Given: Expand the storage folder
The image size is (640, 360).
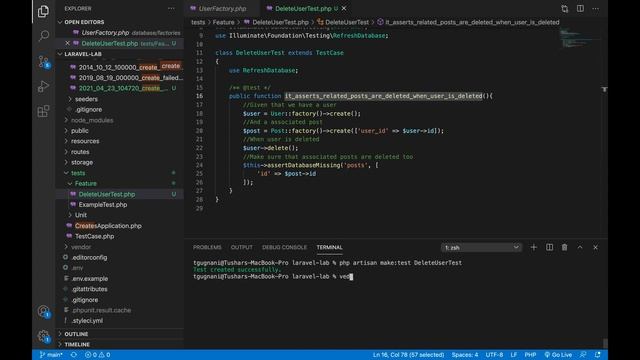Looking at the screenshot, I should [82, 162].
